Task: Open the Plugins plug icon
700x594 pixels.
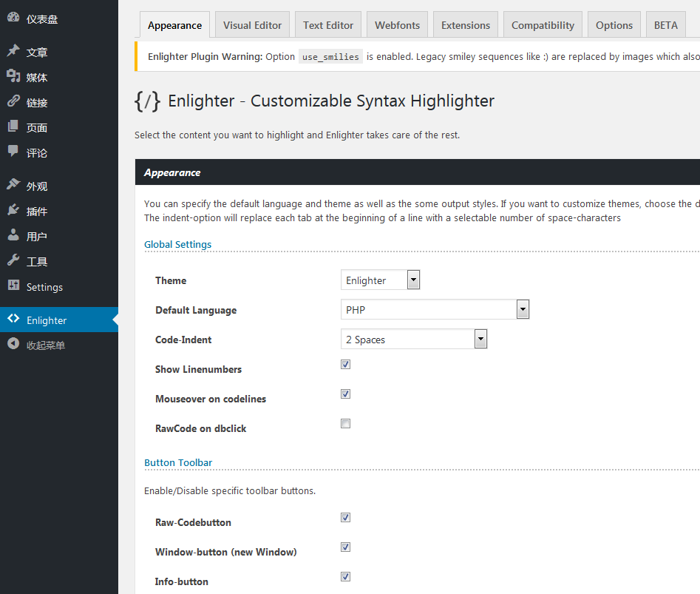Action: tap(13, 211)
